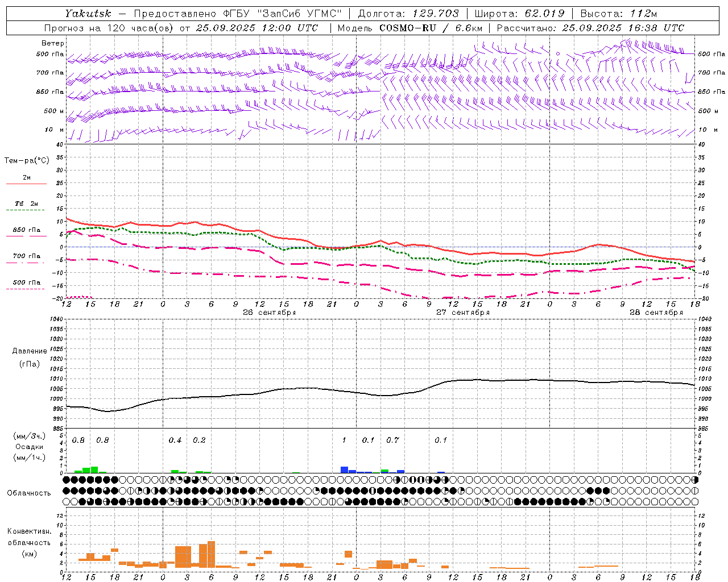The image size is (728, 582).
Task: Click the solid red '2м' legend line
Action: click(26, 184)
